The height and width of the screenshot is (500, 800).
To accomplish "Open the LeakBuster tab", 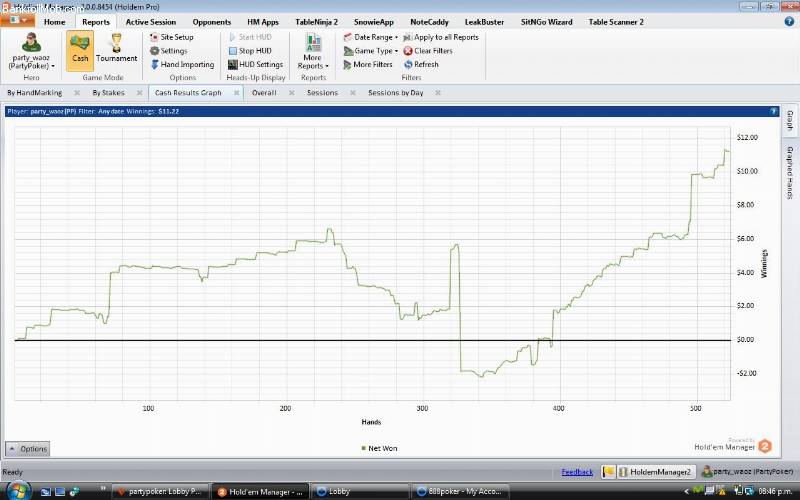I will tap(484, 22).
